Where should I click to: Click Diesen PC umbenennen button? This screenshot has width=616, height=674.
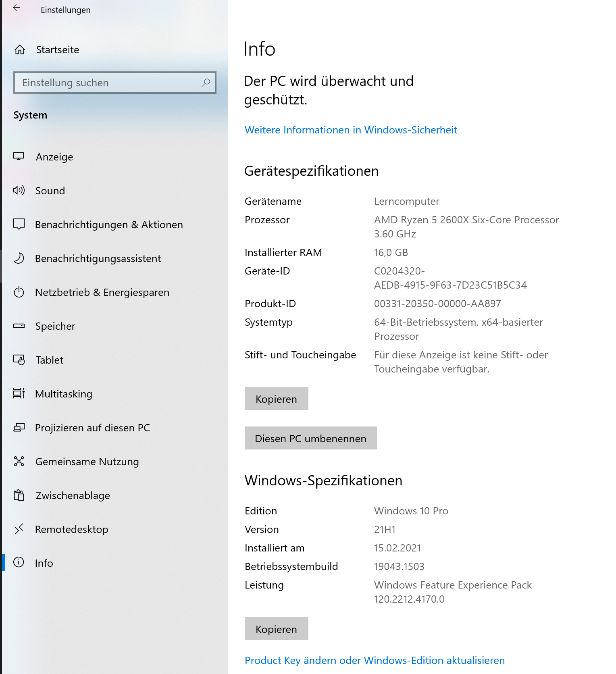point(310,438)
